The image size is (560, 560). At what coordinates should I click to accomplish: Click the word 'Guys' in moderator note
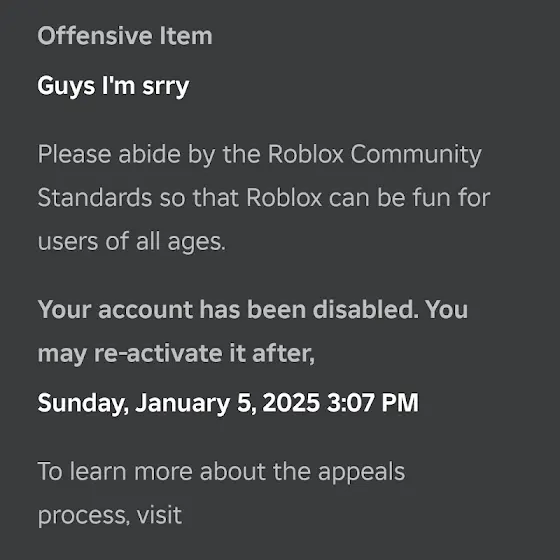pyautogui.click(x=66, y=86)
